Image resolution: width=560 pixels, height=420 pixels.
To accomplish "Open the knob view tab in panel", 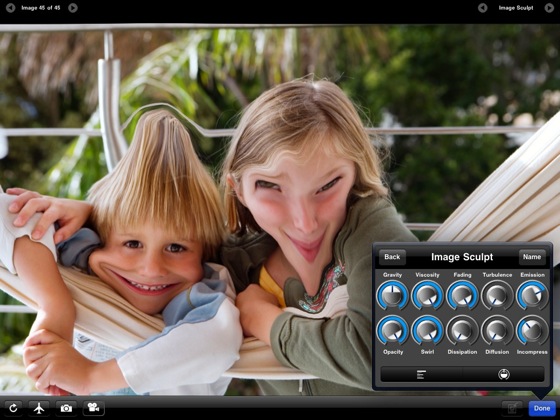I will [x=504, y=375].
